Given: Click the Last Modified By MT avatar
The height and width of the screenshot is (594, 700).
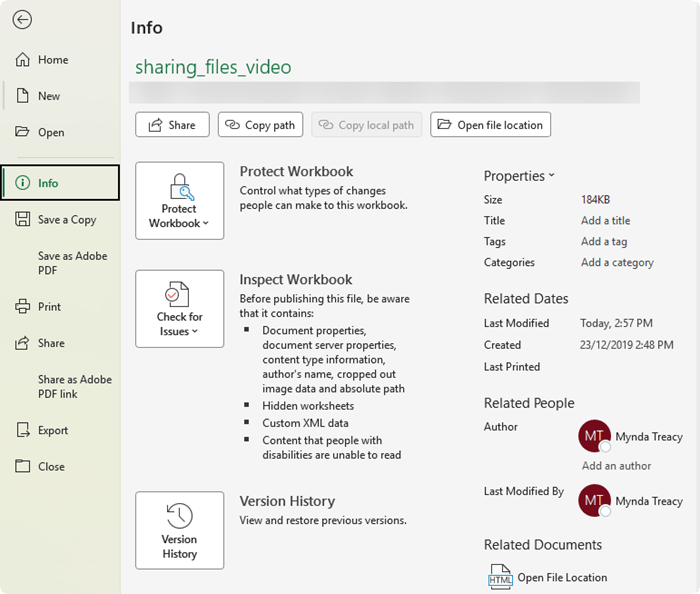Looking at the screenshot, I should tap(594, 500).
